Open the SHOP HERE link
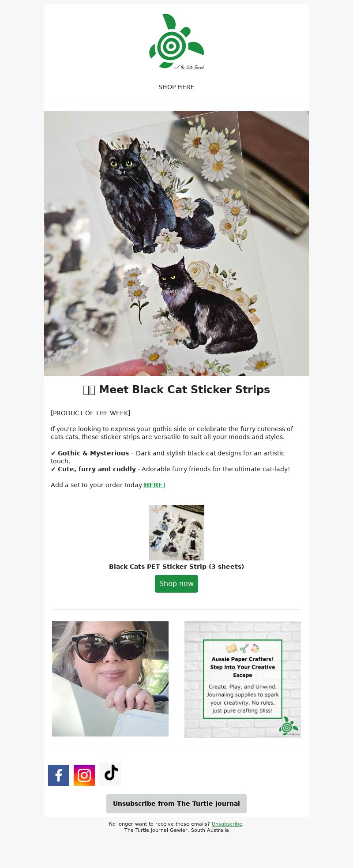This screenshot has height=868, width=353. coord(176,87)
